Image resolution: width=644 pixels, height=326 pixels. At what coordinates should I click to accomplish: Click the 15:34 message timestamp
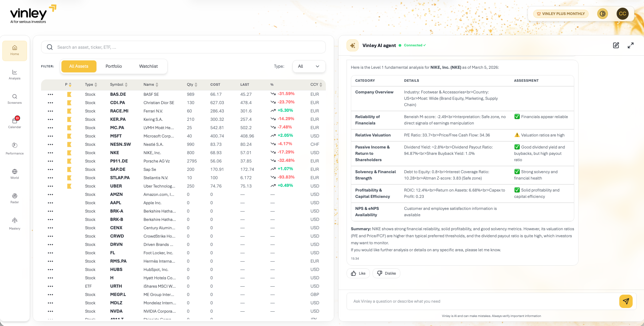pos(355,259)
